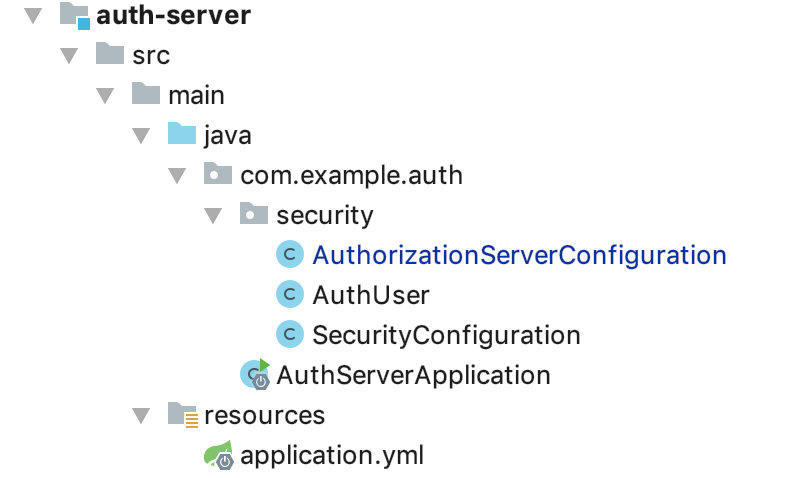The image size is (792, 478).
Task: Click the AuthorizationServerConfiguration class icon
Action: pyautogui.click(x=289, y=255)
